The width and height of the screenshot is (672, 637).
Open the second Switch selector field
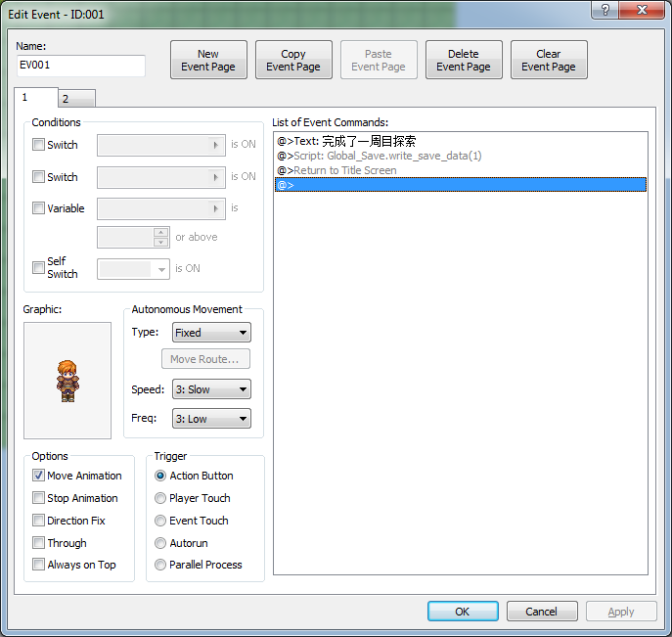click(x=161, y=177)
